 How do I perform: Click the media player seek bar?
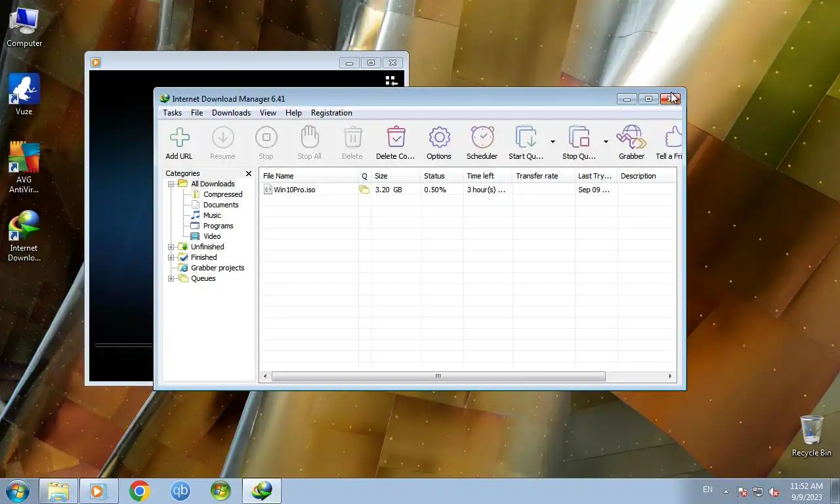(123, 345)
